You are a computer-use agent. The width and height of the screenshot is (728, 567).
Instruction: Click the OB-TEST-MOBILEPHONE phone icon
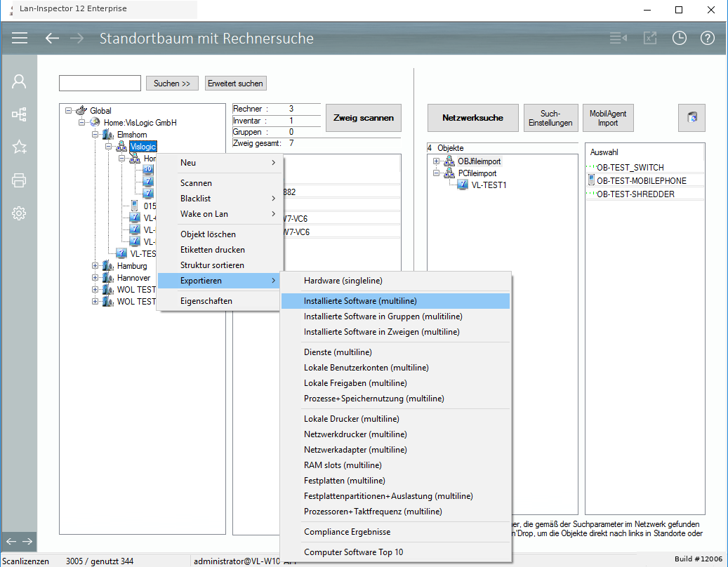click(591, 180)
